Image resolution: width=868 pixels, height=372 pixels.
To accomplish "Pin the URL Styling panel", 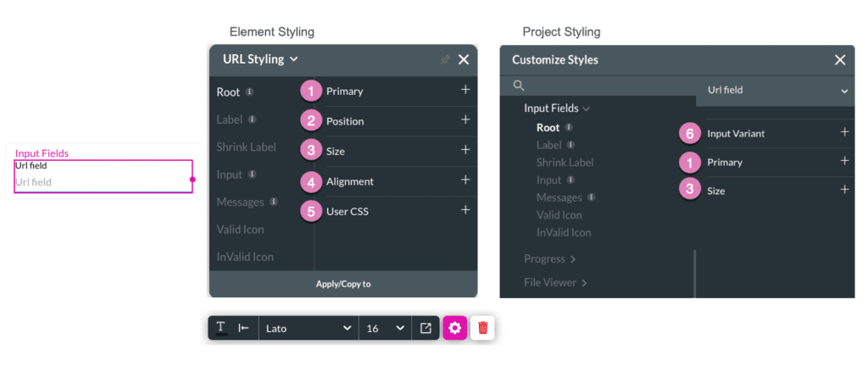I will 444,59.
